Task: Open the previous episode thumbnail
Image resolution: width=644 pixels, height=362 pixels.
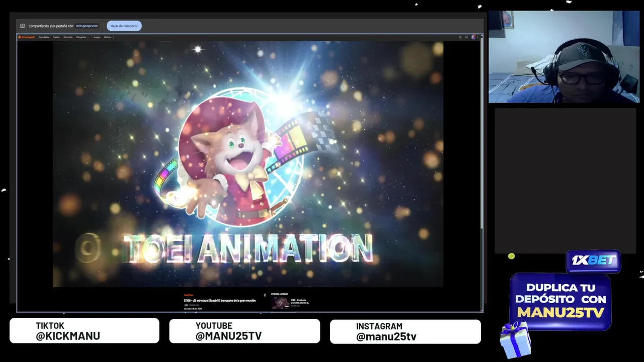Action: (280, 303)
